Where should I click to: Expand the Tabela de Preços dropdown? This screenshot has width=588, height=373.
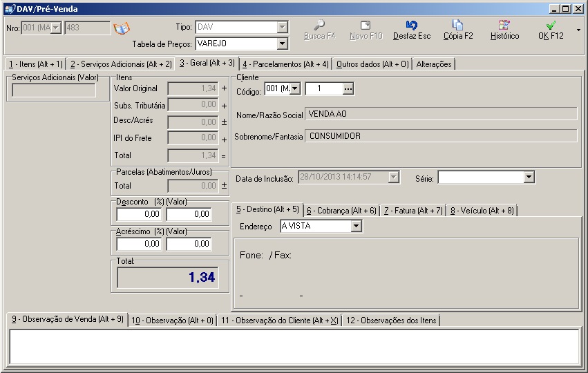[x=281, y=44]
